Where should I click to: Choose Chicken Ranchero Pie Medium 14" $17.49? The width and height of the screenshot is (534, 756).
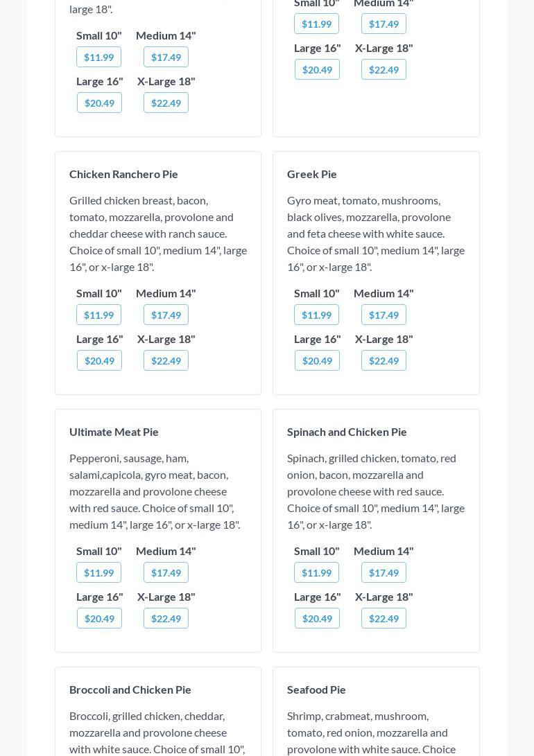(x=166, y=315)
